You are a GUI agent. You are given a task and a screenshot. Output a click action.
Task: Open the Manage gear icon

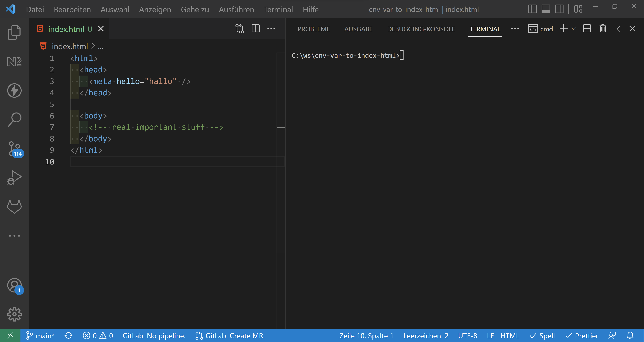pyautogui.click(x=14, y=314)
